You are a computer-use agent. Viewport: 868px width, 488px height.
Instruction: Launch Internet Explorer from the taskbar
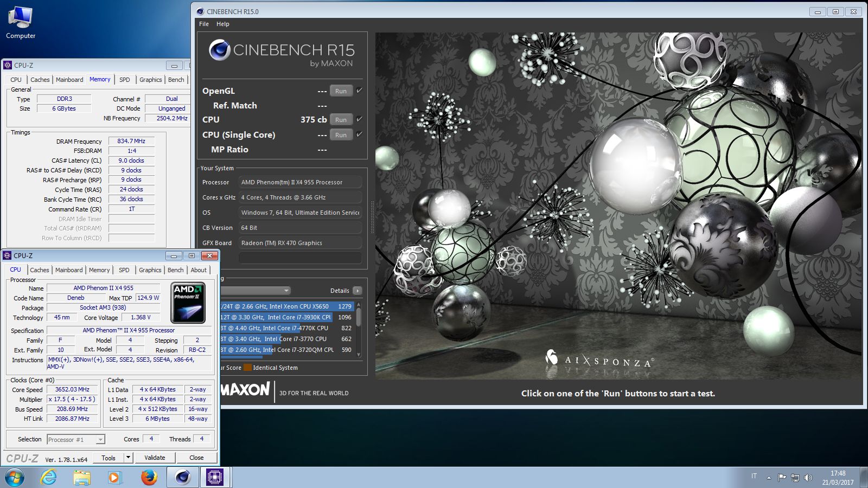[49, 478]
